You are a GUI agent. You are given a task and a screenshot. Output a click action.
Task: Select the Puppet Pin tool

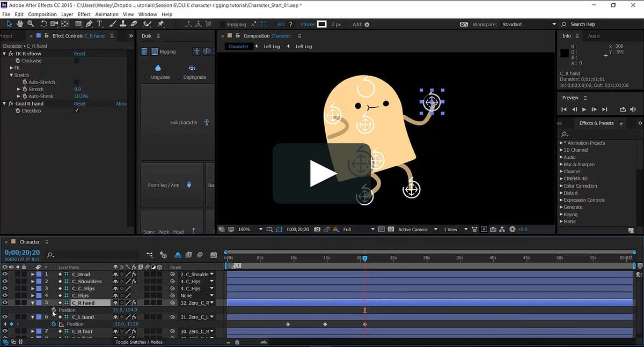(x=160, y=24)
